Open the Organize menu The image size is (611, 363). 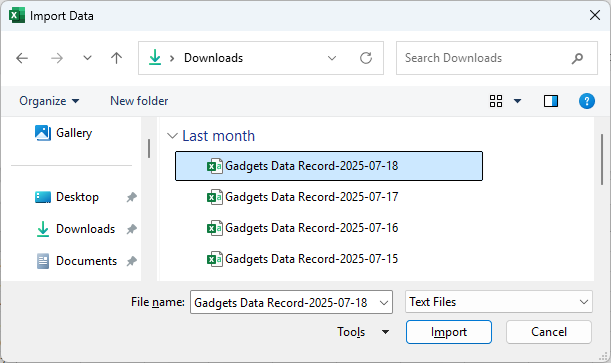point(49,101)
